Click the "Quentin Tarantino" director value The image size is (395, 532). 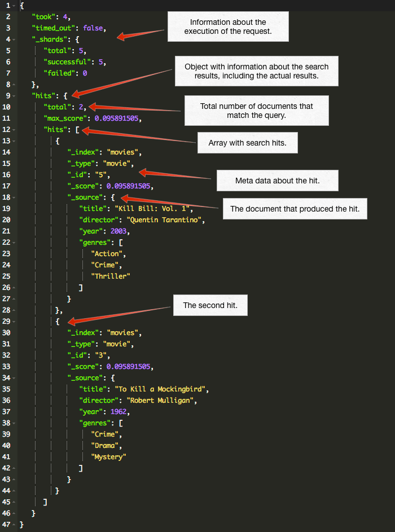(165, 220)
